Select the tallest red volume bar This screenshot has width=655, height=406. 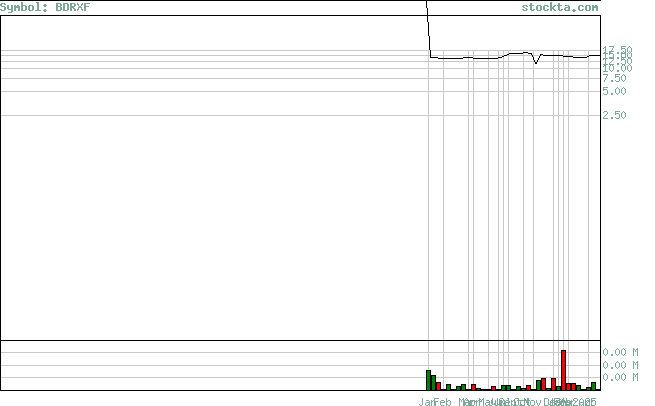point(564,370)
